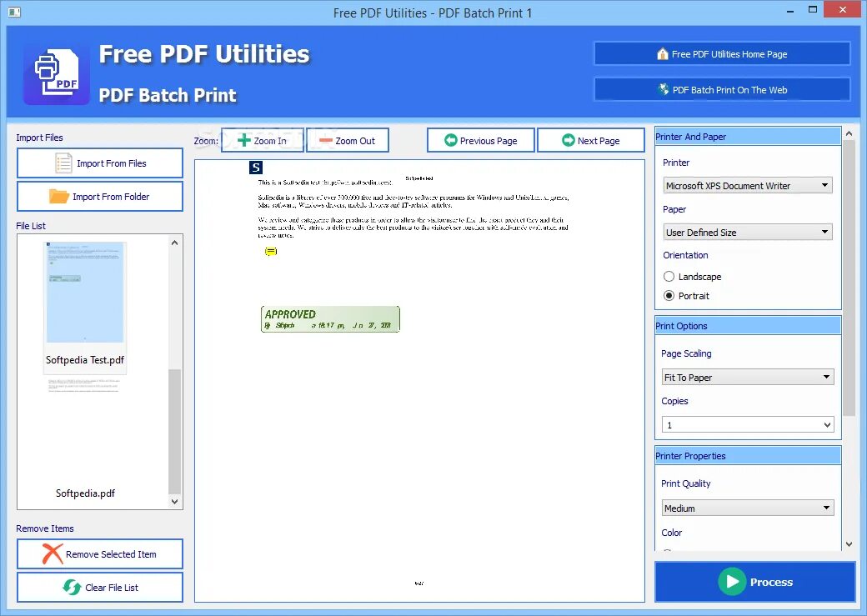Image resolution: width=867 pixels, height=616 pixels.
Task: Click the file list scrollbar thumb
Action: (x=174, y=431)
